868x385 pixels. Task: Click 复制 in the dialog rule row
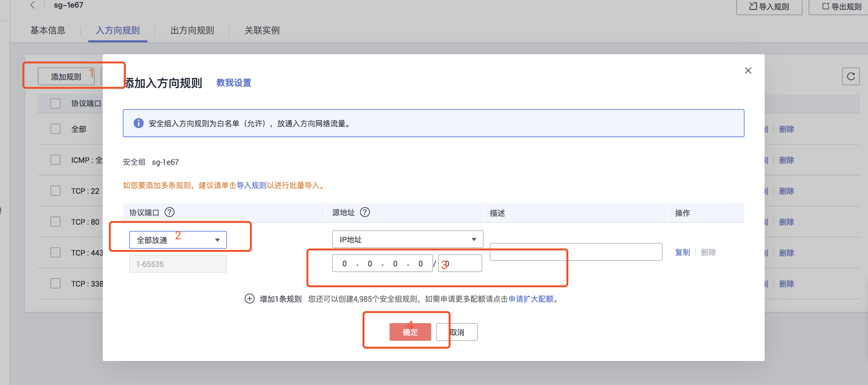tap(683, 252)
